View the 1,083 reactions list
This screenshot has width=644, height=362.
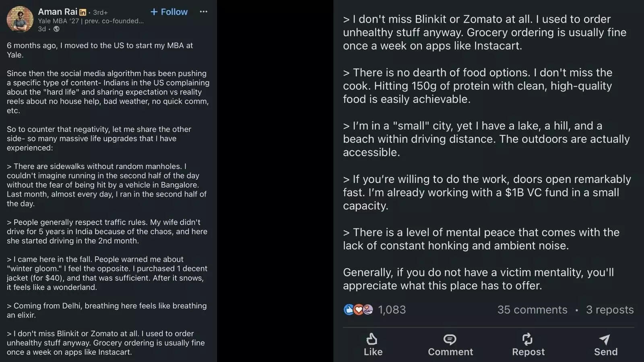pos(392,310)
